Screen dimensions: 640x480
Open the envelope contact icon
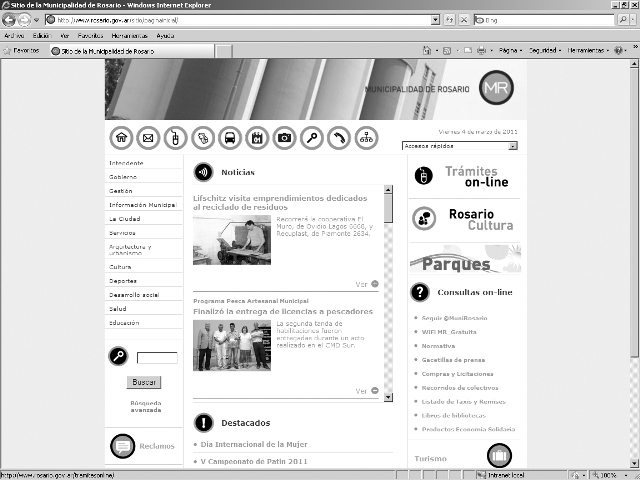[148, 138]
